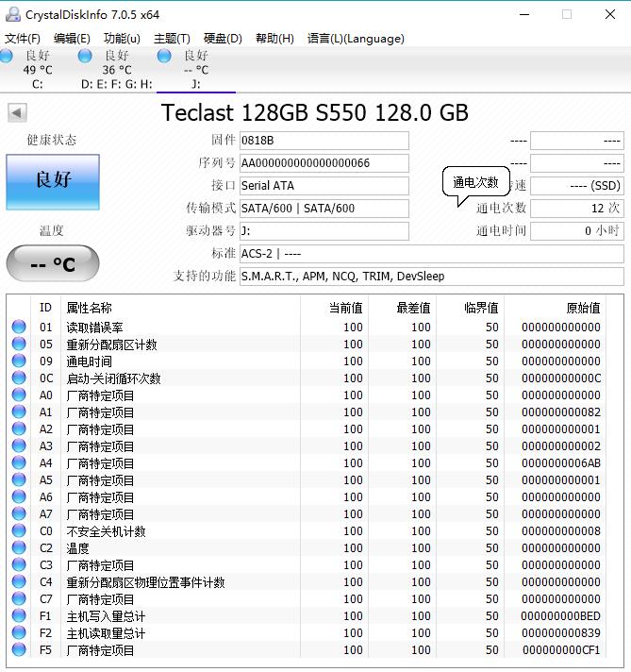631x672 pixels.
Task: Click the drive letter field J:
Action: (324, 231)
